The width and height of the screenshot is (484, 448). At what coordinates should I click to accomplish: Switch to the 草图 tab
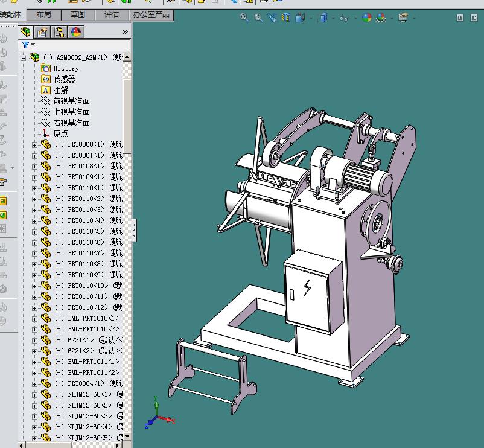click(78, 14)
